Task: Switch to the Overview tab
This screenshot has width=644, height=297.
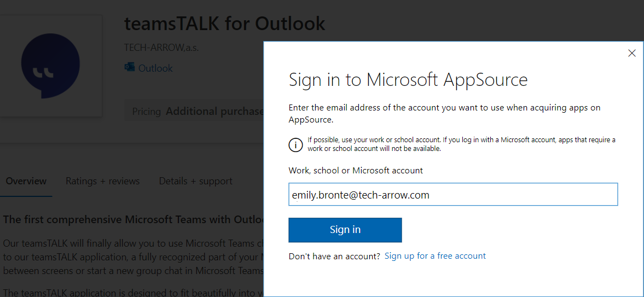Action: pyautogui.click(x=26, y=181)
